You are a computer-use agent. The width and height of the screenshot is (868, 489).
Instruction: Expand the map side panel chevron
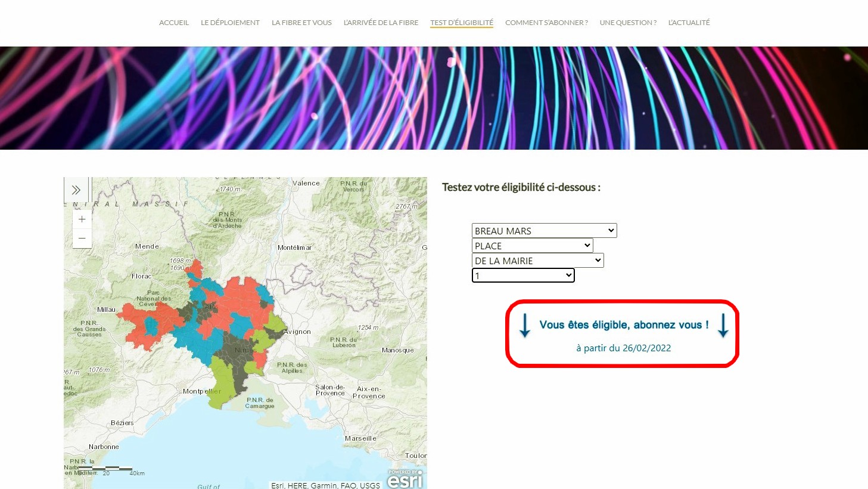(x=76, y=190)
